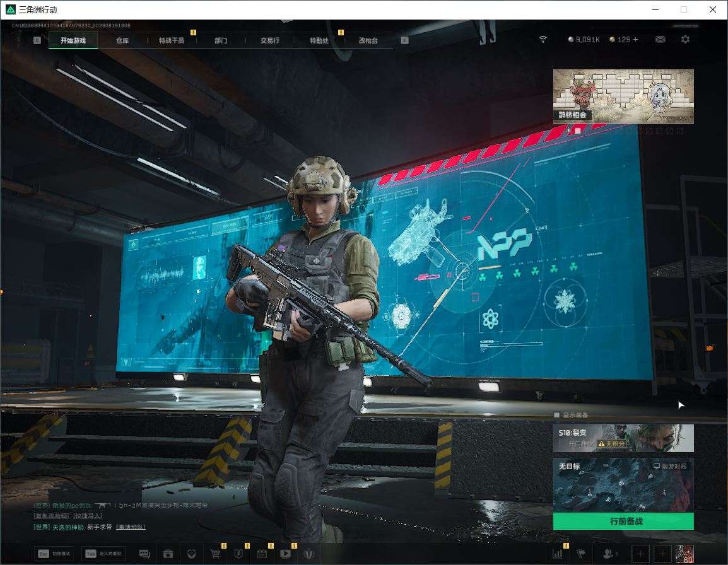Viewport: 728px width, 565px height.
Task: Click the green 行前备战 button
Action: click(623, 521)
